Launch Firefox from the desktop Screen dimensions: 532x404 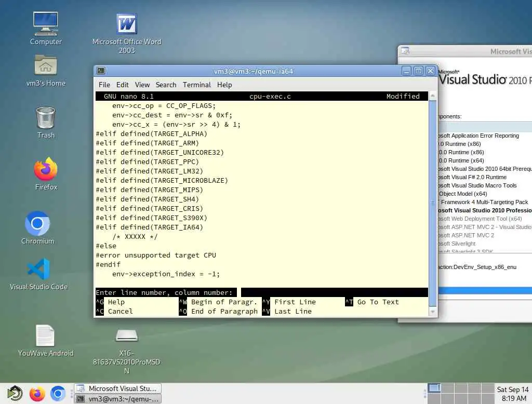(46, 173)
